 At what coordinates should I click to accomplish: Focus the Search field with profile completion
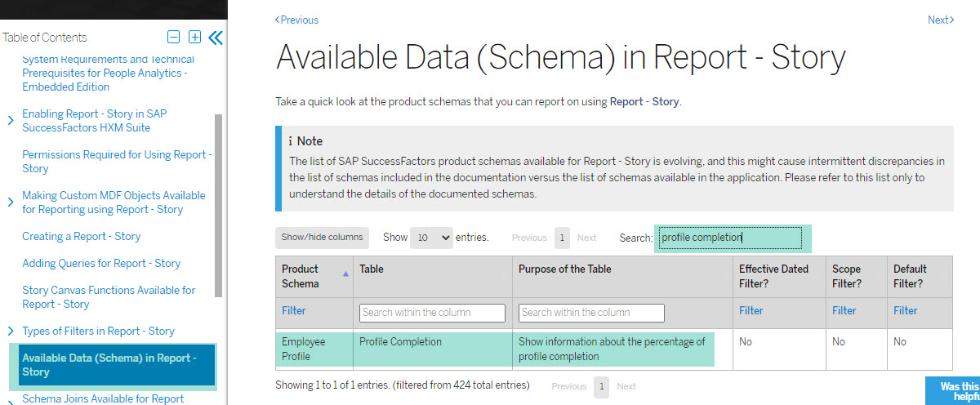(x=731, y=238)
